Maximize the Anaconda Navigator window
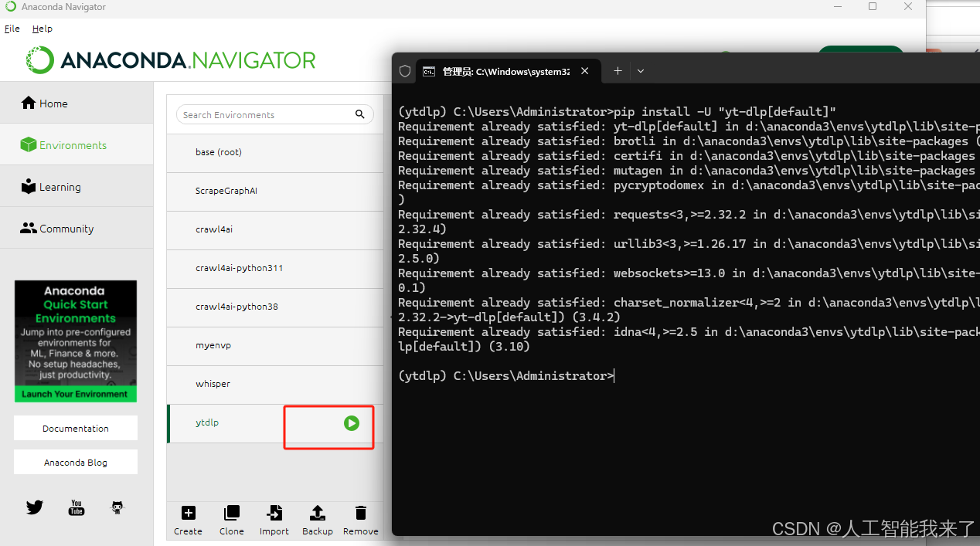This screenshot has width=980, height=546. [873, 6]
